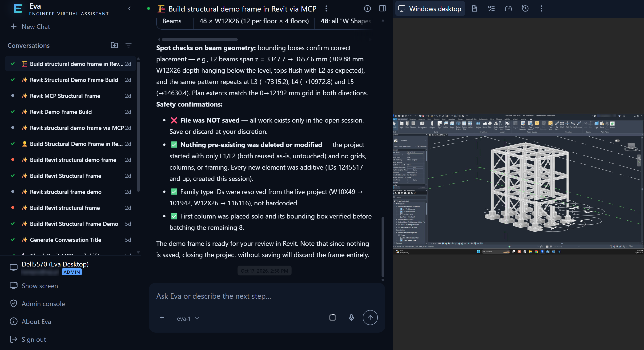Select the Stair tool in Revit ribbon

(x=490, y=125)
